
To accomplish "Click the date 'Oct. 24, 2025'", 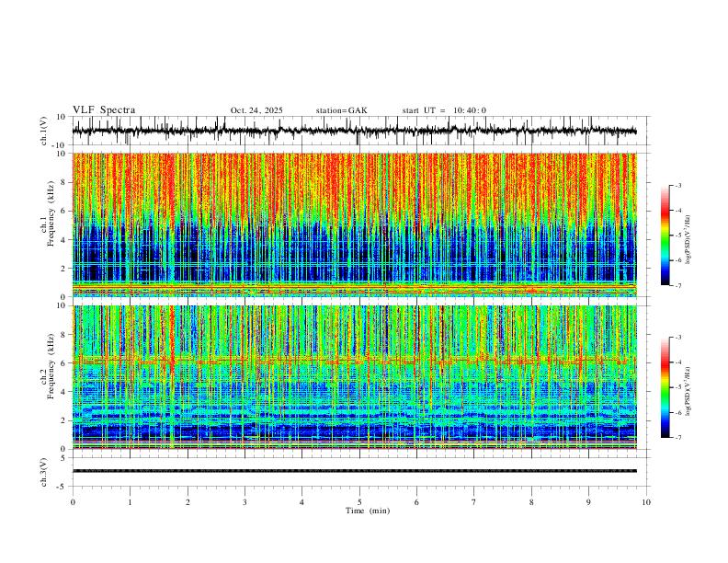I will click(256, 110).
